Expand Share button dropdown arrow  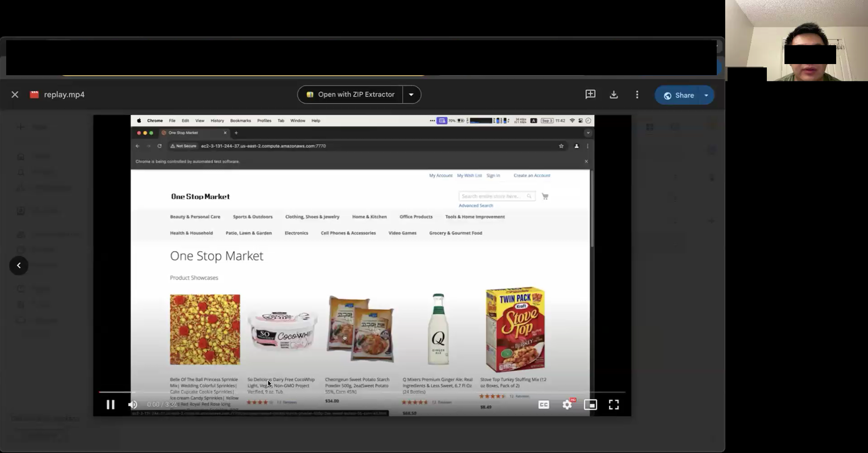point(706,95)
